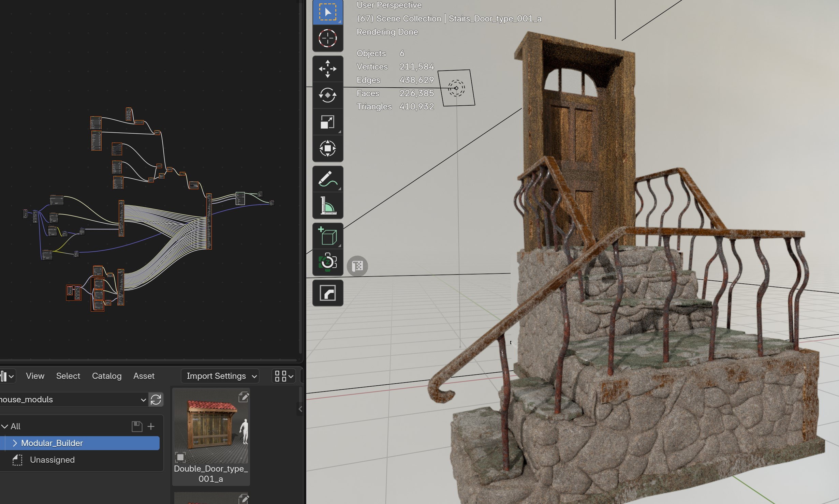839x504 pixels.
Task: Refresh the house_moduls asset library
Action: click(x=156, y=399)
